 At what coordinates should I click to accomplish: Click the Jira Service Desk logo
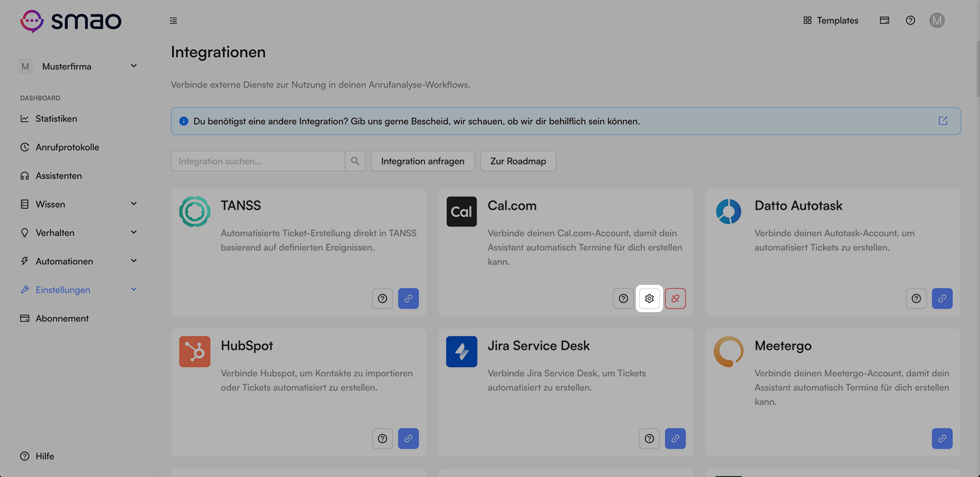click(462, 352)
